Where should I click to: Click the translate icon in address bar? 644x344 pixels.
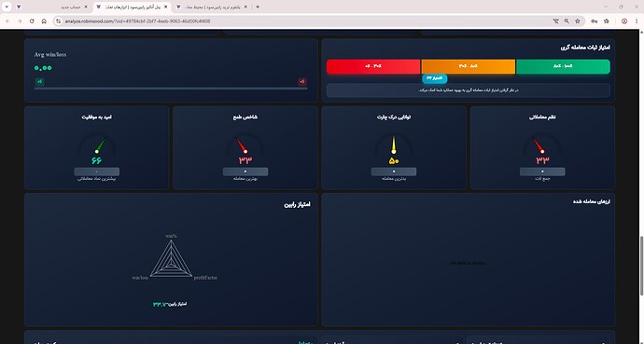pyautogui.click(x=555, y=21)
